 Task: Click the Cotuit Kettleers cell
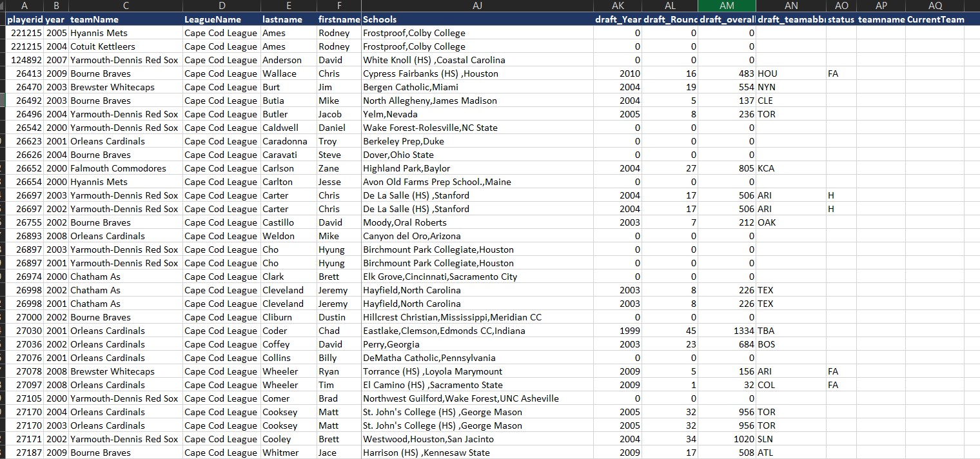(103, 46)
